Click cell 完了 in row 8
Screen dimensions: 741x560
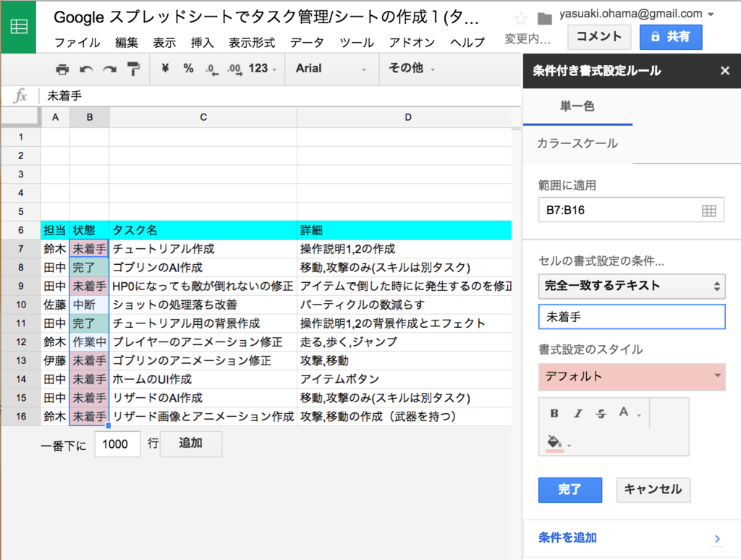89,268
